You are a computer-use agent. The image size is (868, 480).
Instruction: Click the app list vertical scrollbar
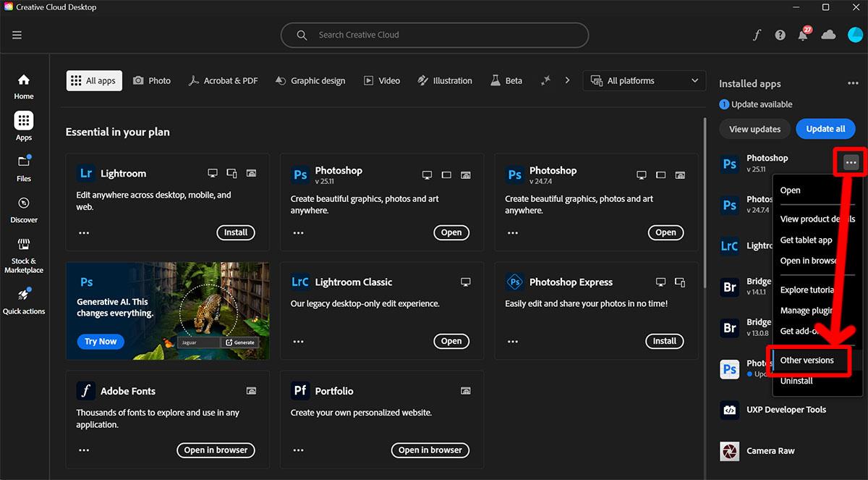click(706, 203)
